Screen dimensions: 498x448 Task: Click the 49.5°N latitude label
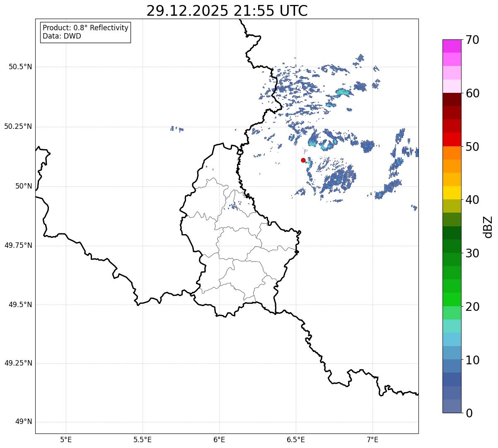click(x=20, y=305)
